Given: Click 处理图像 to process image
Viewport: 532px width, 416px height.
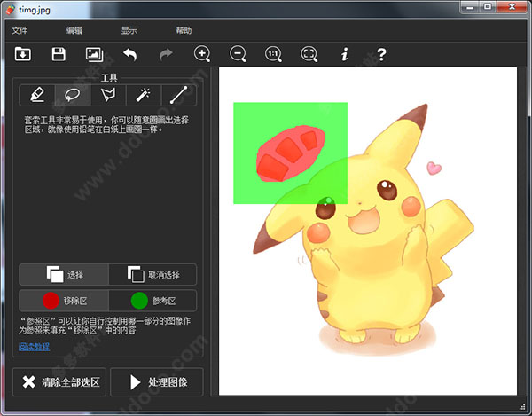Looking at the screenshot, I should click(157, 382).
